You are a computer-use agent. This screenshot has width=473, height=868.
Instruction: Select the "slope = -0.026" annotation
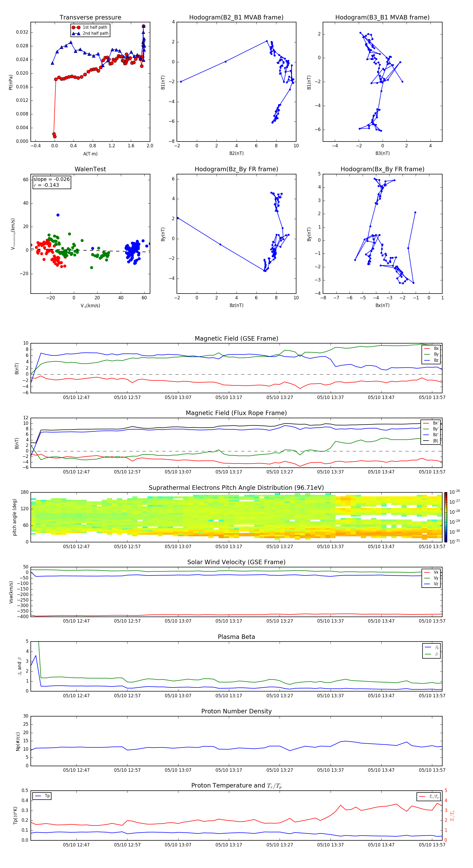click(52, 179)
